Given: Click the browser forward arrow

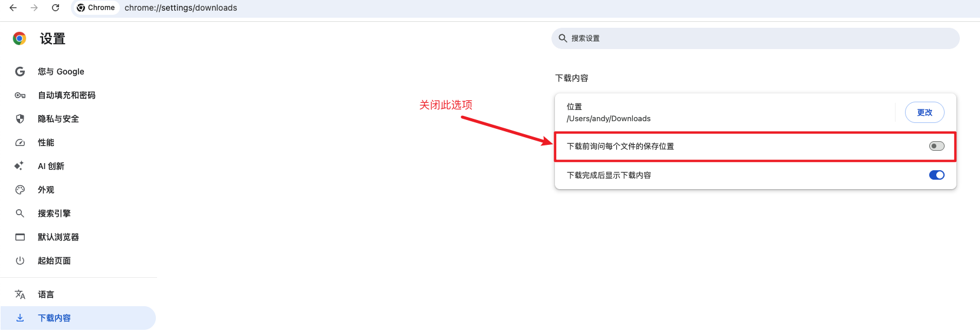Looking at the screenshot, I should point(34,8).
